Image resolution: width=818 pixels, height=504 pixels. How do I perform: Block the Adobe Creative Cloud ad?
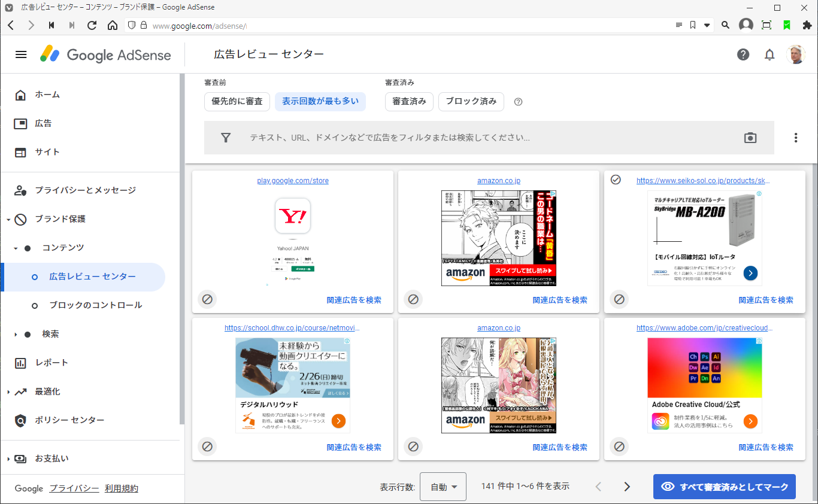click(619, 447)
